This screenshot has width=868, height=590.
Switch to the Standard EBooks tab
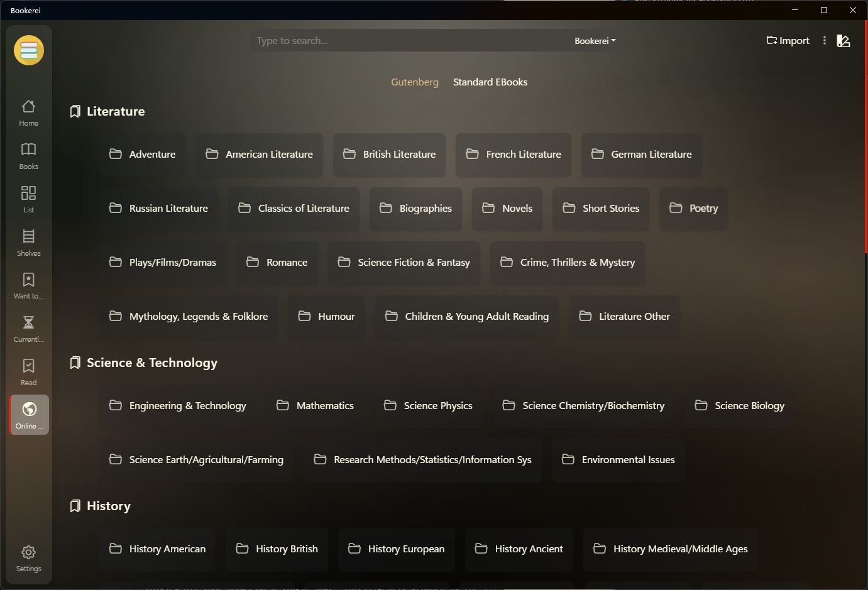coord(490,82)
